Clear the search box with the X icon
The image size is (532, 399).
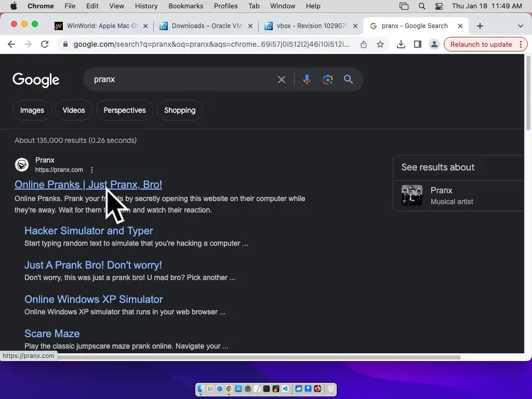click(x=281, y=79)
